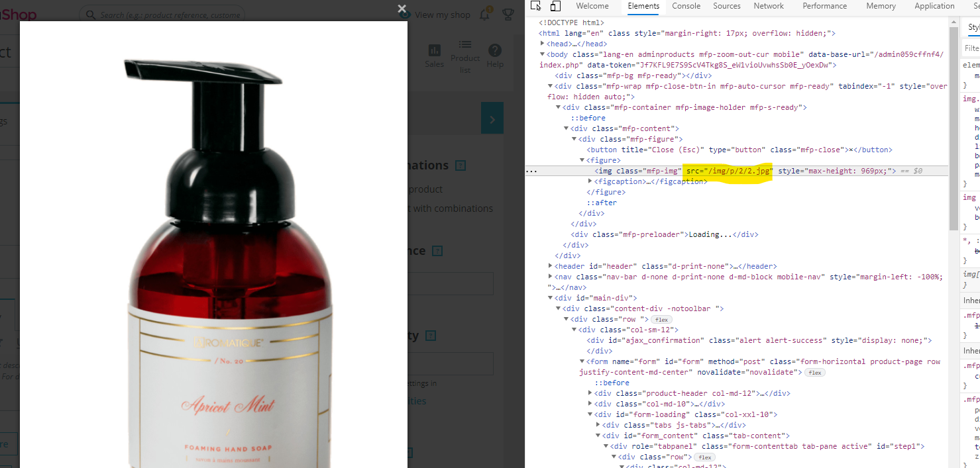Switch to the Console tab
This screenshot has width=980, height=468.
(686, 6)
